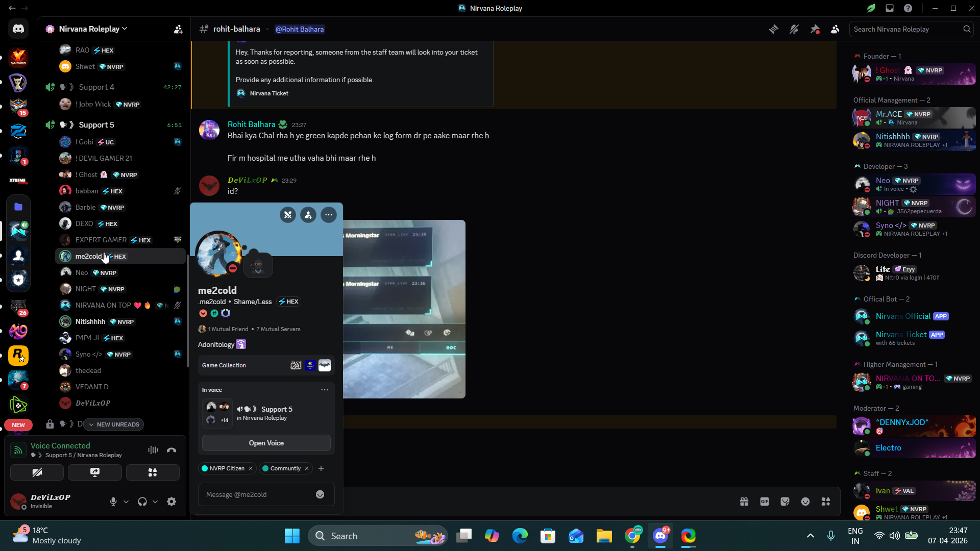Click the Open Voice button
This screenshot has height=551, width=980.
coord(266,443)
